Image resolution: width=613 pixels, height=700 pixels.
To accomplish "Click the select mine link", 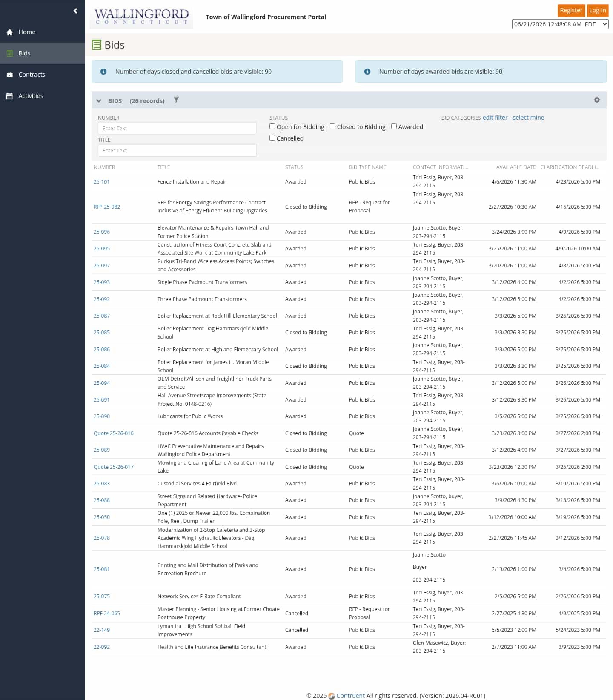I will pyautogui.click(x=528, y=118).
